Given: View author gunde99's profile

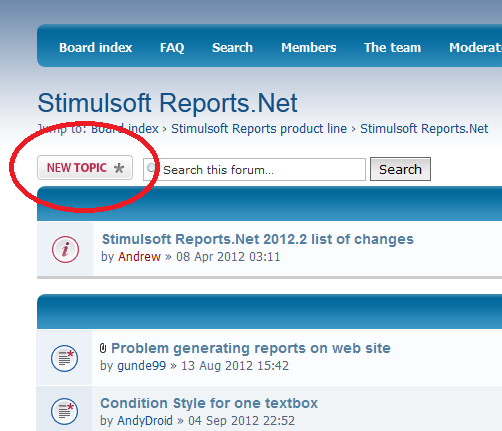Looking at the screenshot, I should [141, 366].
